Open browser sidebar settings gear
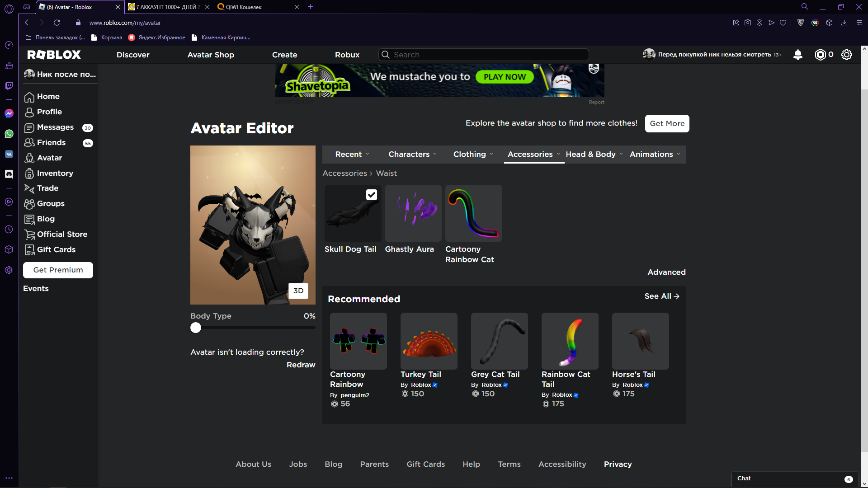Screen dimensions: 868x488 (9, 270)
